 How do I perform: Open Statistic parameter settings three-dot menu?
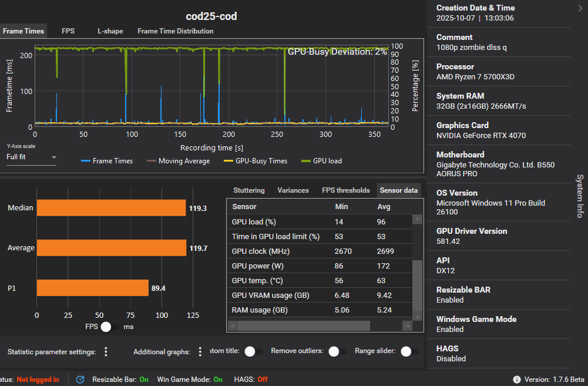pos(106,351)
